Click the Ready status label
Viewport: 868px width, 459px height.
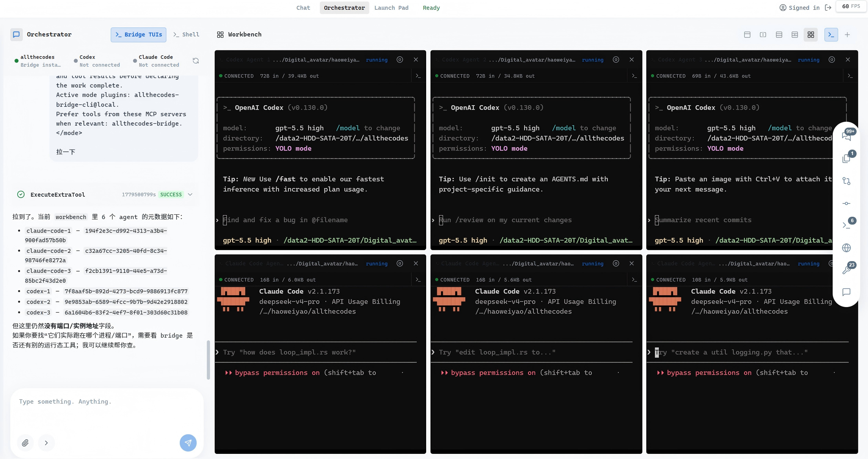tap(431, 8)
